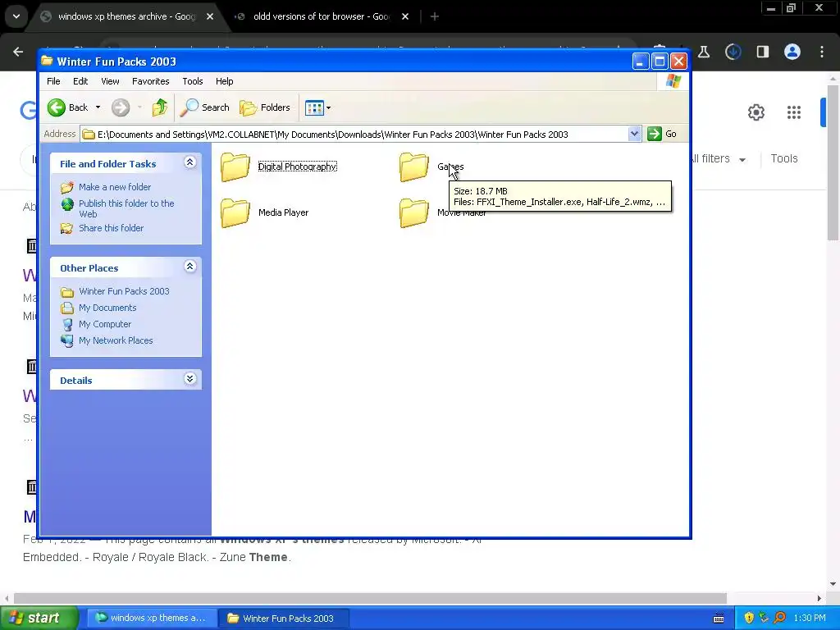
Task: Click Share this folder
Action: click(x=111, y=228)
